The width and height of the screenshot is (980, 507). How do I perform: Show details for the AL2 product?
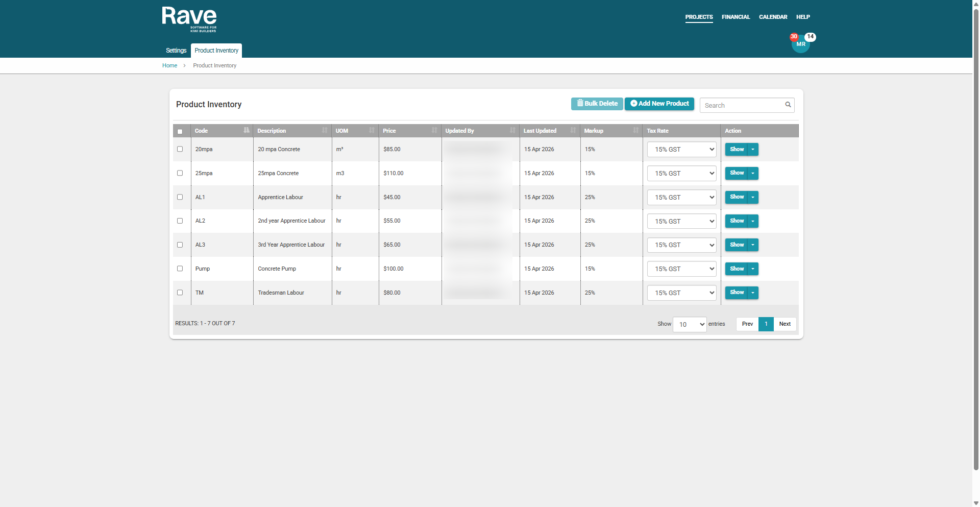click(737, 221)
